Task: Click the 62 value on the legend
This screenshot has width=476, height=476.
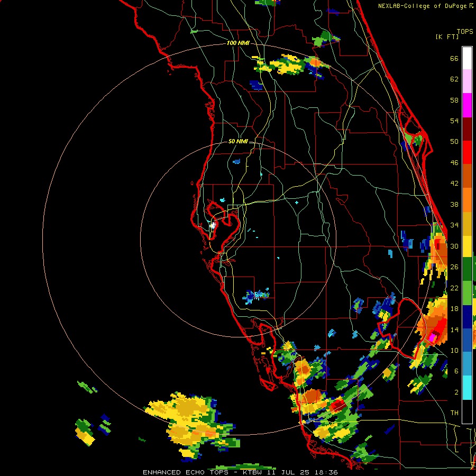Action: (x=454, y=79)
